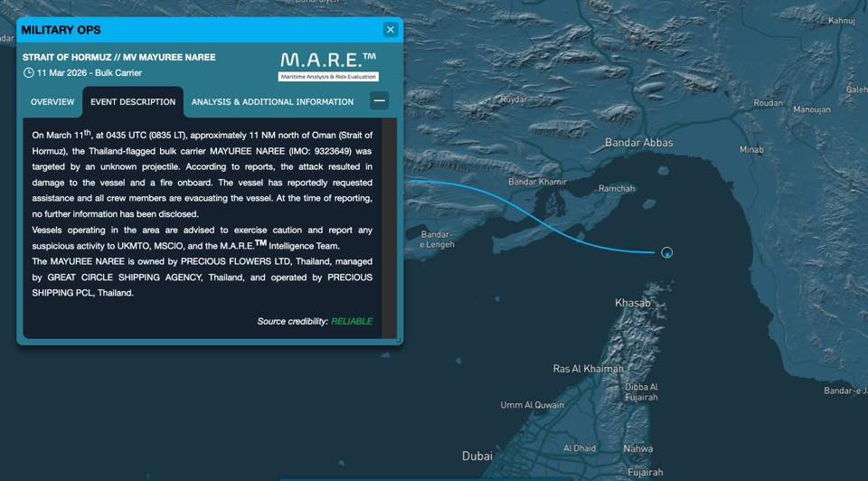
Task: Open the Analysis & Additional Information tab
Action: click(x=272, y=102)
